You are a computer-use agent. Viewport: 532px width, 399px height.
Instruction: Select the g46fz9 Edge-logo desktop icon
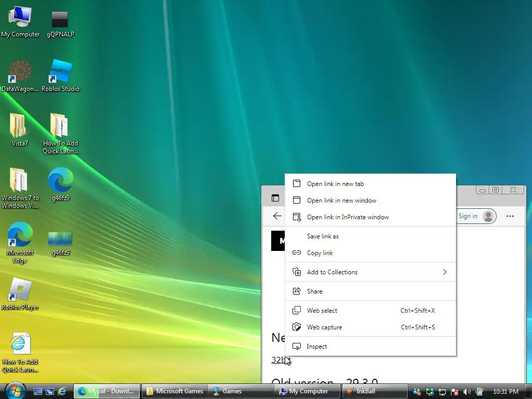[60, 184]
